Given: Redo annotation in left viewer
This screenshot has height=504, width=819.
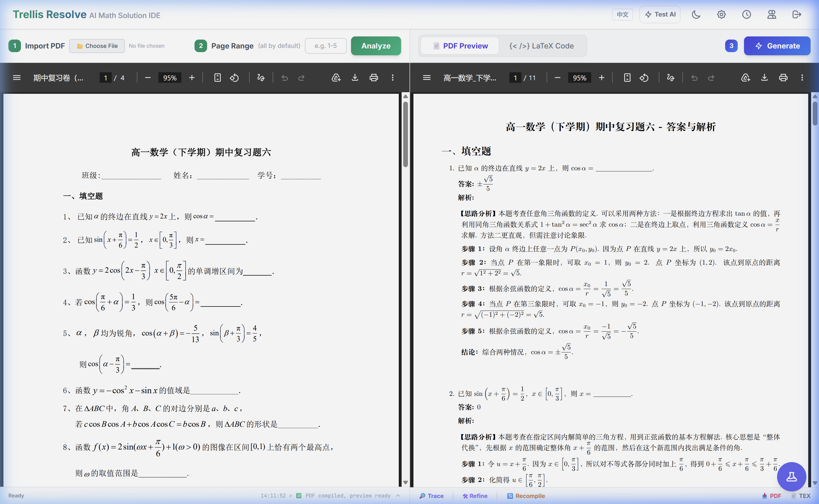Looking at the screenshot, I should (301, 78).
